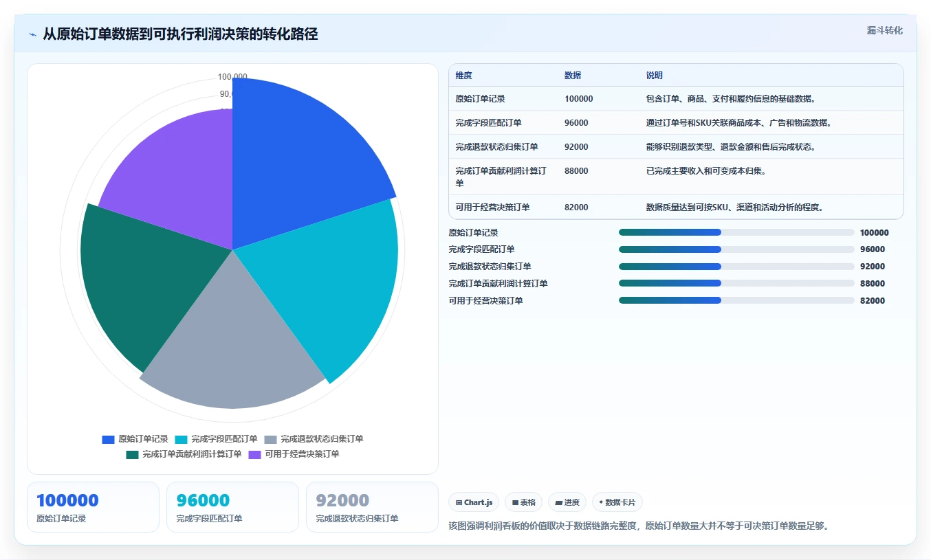Click the 完成退款状态归集订单 progress bar
This screenshot has height=560, width=931.
click(x=736, y=267)
